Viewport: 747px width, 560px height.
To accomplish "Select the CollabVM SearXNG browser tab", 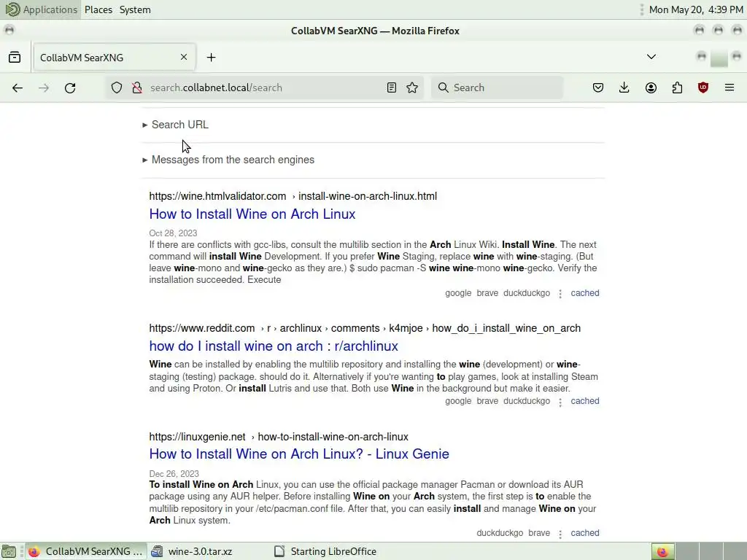I will pyautogui.click(x=115, y=58).
